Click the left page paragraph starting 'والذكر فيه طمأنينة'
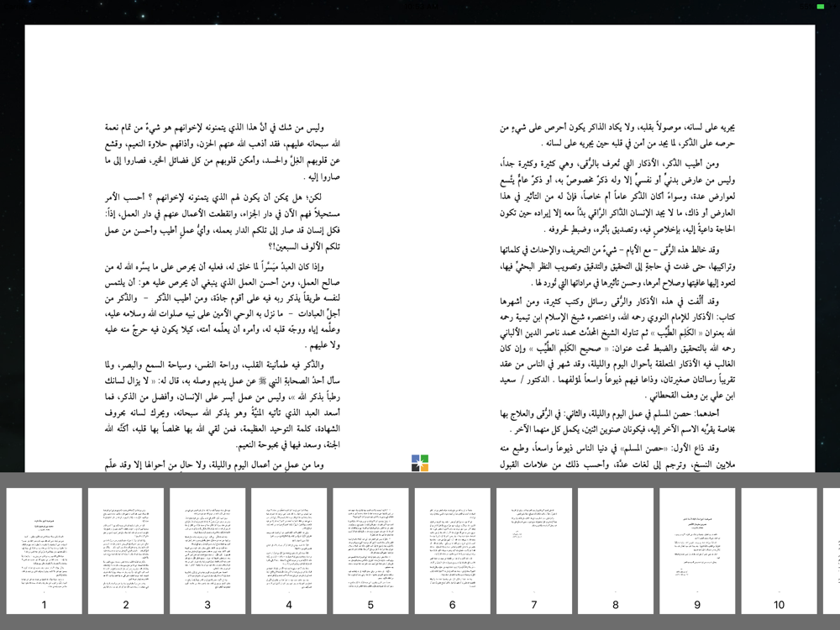Image resolution: width=840 pixels, height=630 pixels. point(223,405)
